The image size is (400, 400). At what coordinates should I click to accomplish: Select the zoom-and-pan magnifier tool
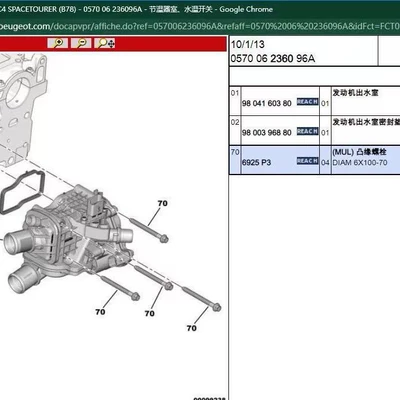tap(105, 43)
